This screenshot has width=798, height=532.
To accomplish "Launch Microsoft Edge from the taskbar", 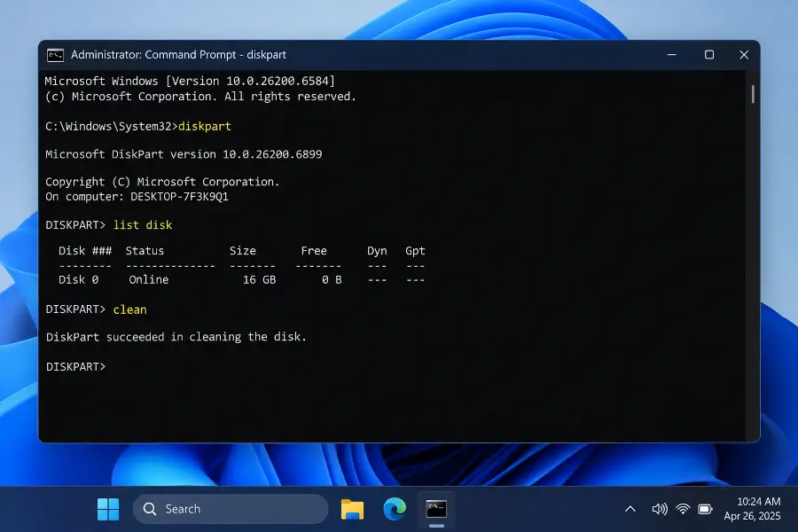I will pyautogui.click(x=395, y=509).
